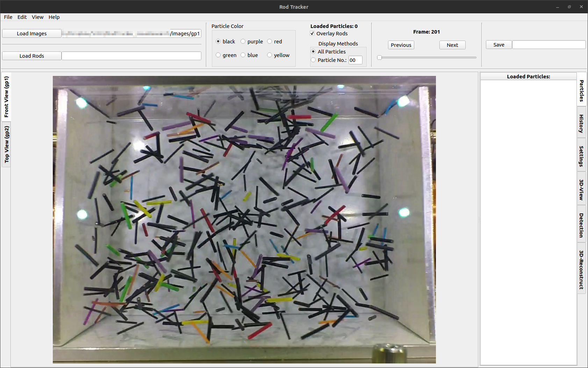Viewport: 588px width, 368px height.
Task: Toggle the Overlay Rods checkbox
Action: (329, 34)
